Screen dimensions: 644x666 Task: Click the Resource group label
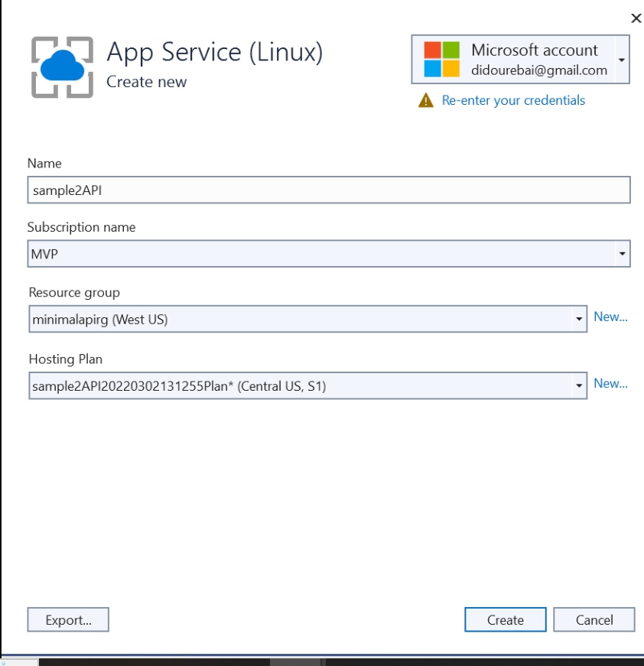(74, 293)
